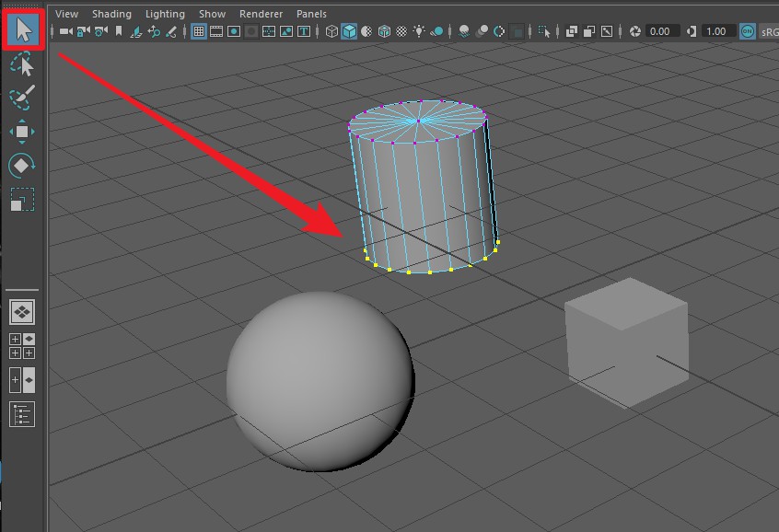Image resolution: width=779 pixels, height=532 pixels.
Task: Open the Show menu
Action: [x=212, y=14]
